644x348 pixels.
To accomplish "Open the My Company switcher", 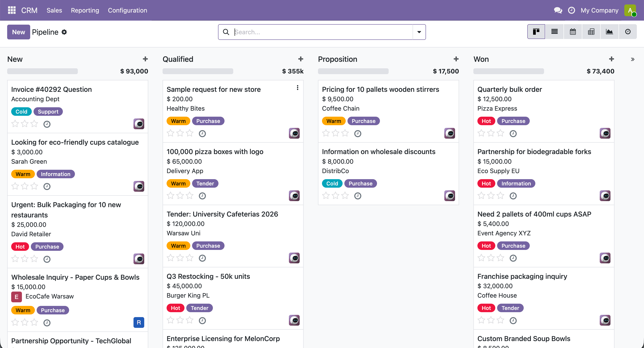I will pyautogui.click(x=600, y=10).
